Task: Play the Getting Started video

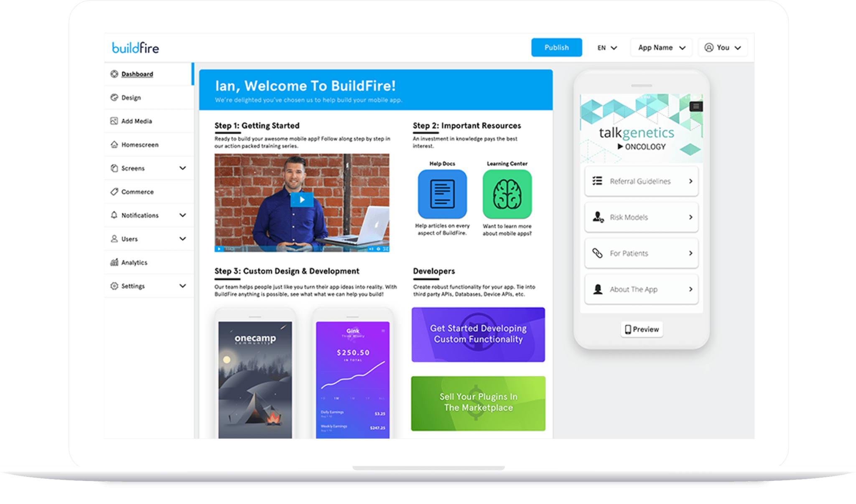Action: tap(302, 200)
